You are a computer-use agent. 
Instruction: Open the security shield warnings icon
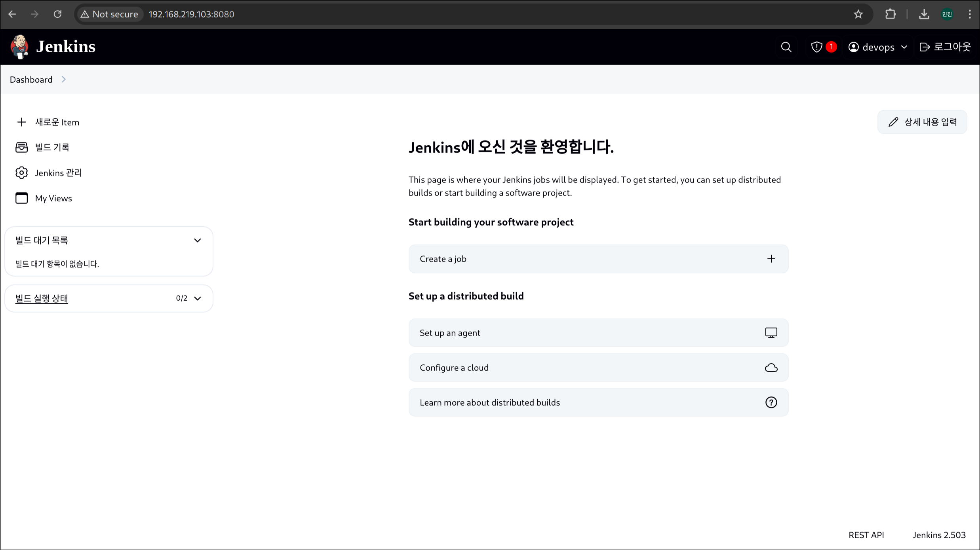pos(816,47)
